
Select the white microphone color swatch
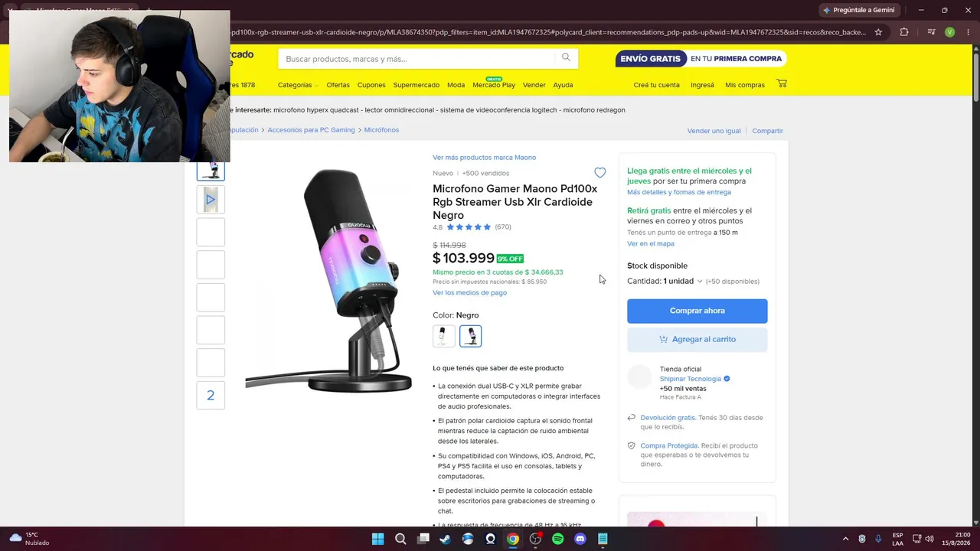443,336
